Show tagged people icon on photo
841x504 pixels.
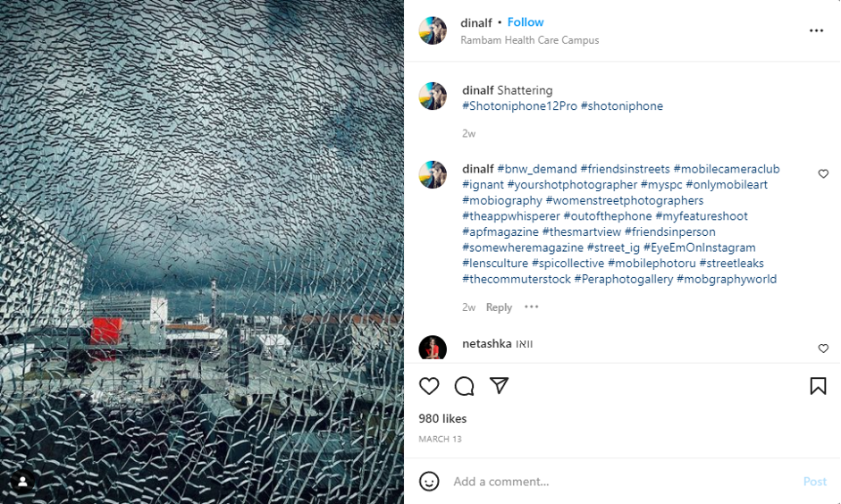(x=23, y=482)
